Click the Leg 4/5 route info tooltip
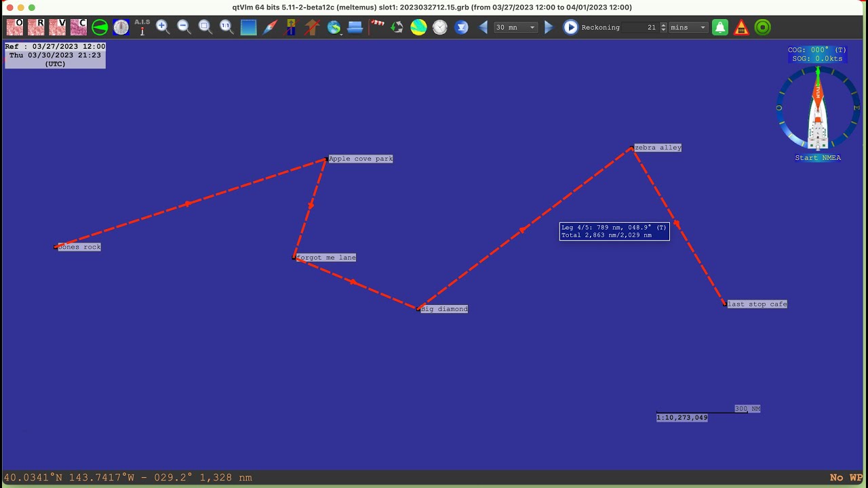 pos(614,231)
